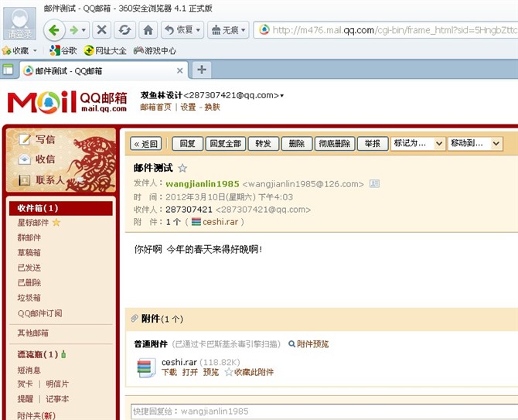Select the 邮件测试 - QQ邮箱 tab

click(104, 70)
